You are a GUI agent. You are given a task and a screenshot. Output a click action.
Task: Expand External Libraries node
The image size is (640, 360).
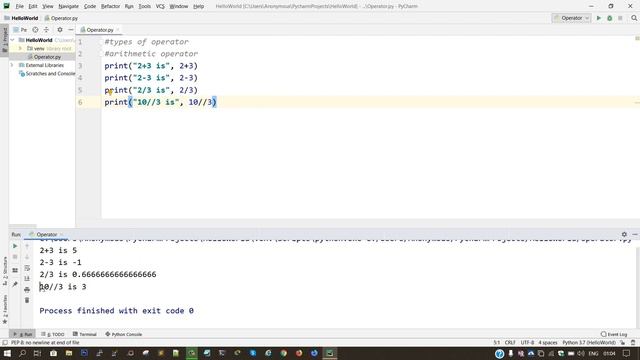12,65
